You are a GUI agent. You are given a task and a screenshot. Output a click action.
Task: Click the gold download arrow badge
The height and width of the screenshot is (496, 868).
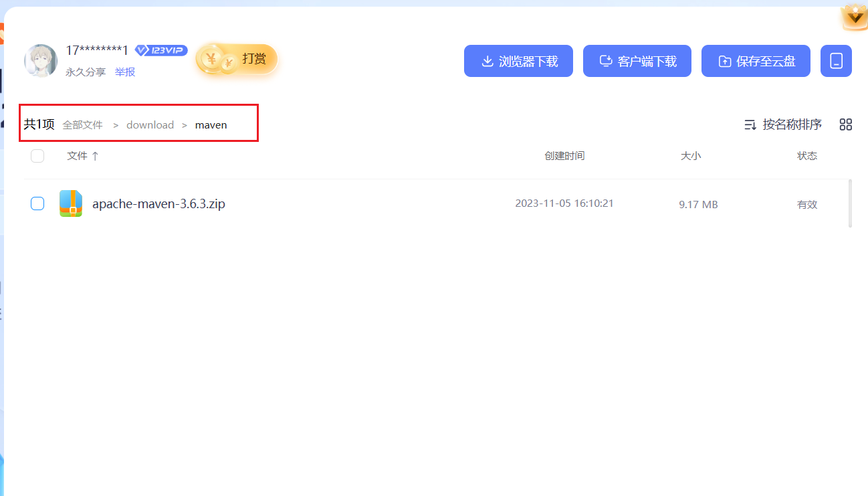tap(854, 17)
